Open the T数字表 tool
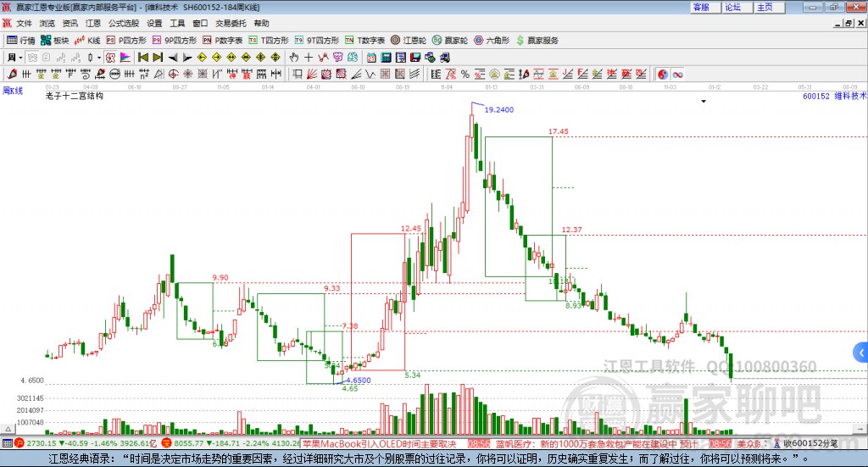This screenshot has width=868, height=467. [364, 41]
